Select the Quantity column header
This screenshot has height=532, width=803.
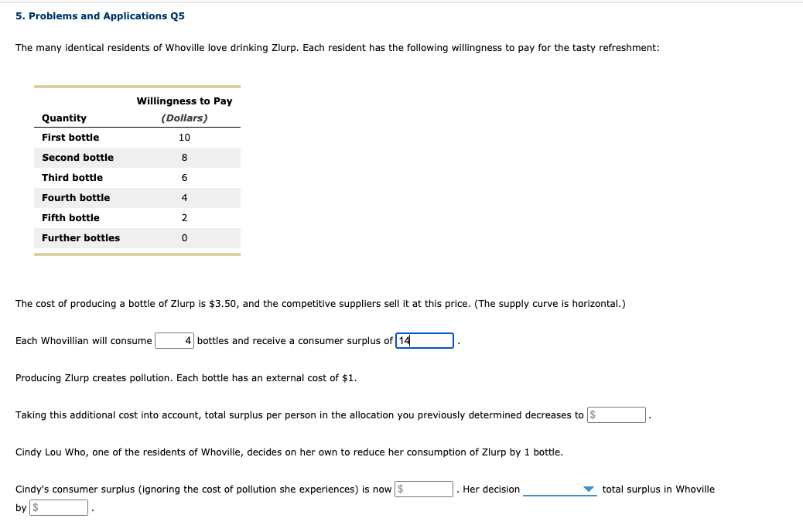click(x=63, y=118)
